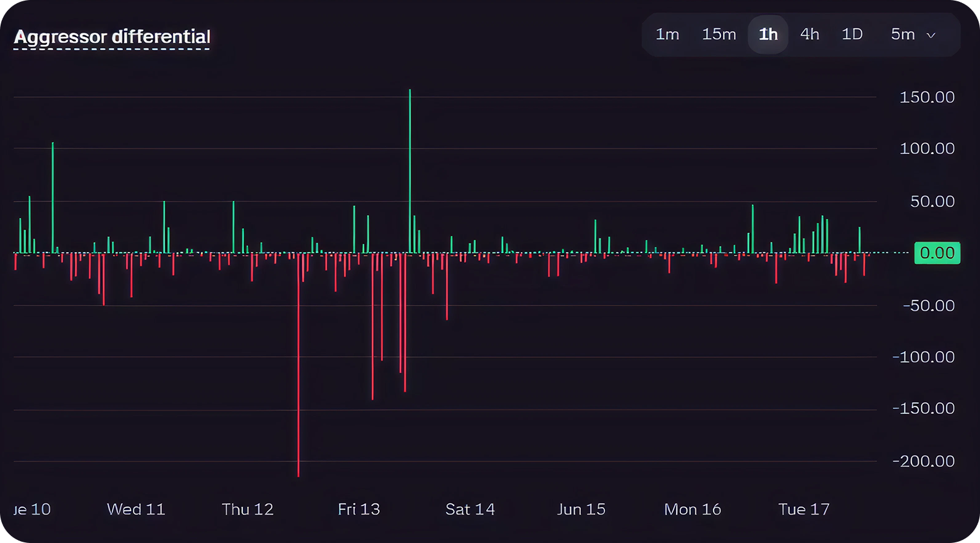Choose the 1D interval
Image resolution: width=980 pixels, height=543 pixels.
[x=852, y=35]
